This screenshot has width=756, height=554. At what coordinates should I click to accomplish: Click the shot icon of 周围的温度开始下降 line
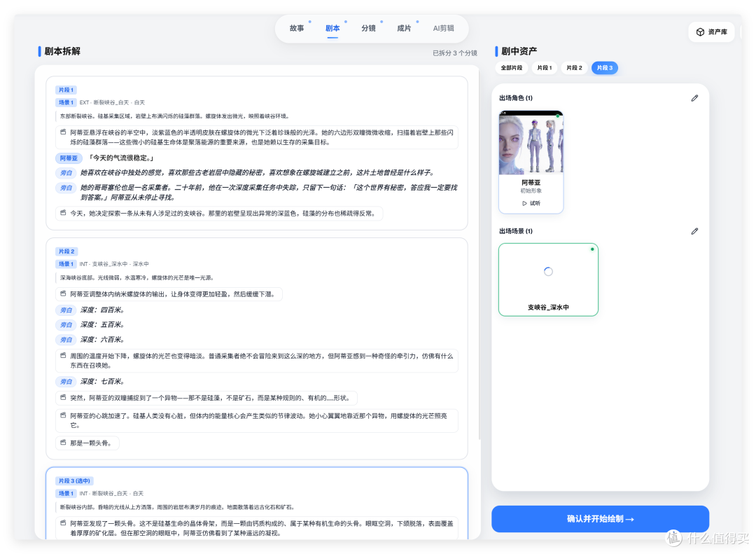[x=63, y=355]
